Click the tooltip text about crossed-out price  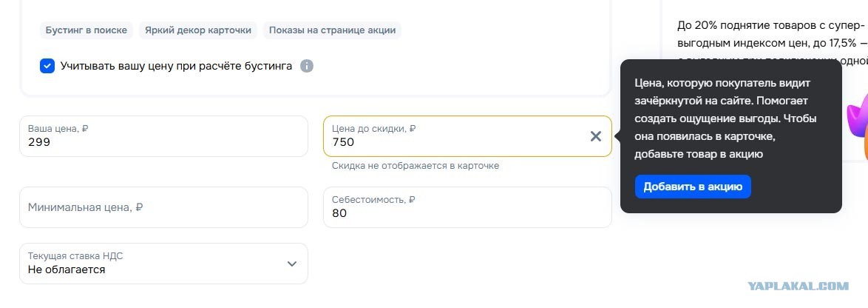726,118
